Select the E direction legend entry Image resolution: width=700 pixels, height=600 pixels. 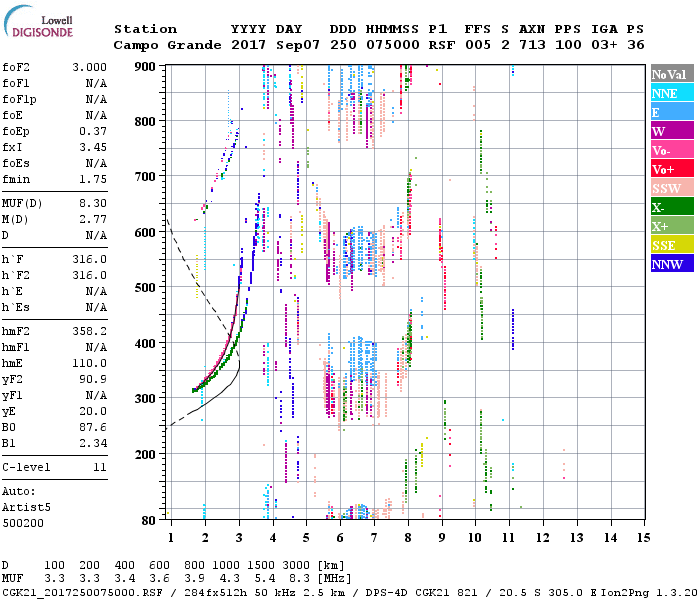point(671,112)
